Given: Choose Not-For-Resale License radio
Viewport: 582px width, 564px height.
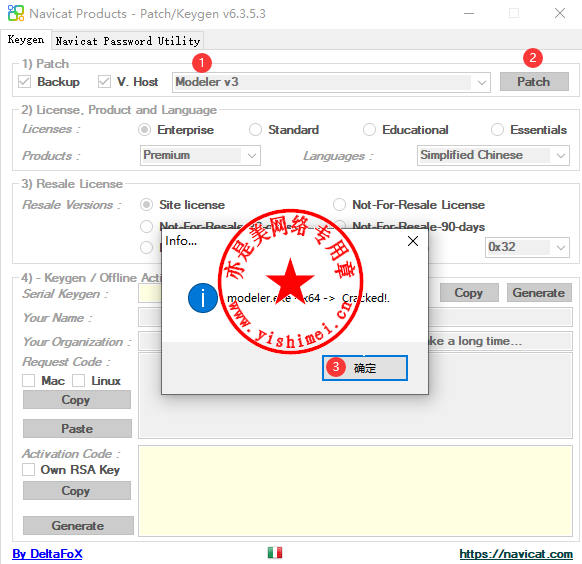Looking at the screenshot, I should 339,204.
